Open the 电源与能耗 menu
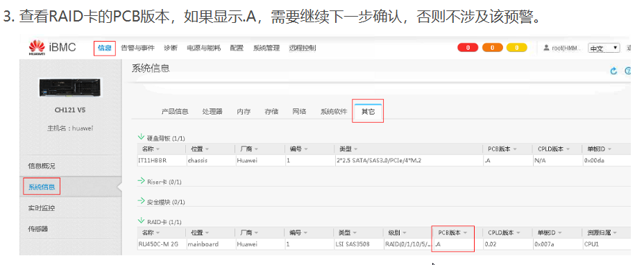This screenshot has width=644, height=265. pyautogui.click(x=204, y=48)
